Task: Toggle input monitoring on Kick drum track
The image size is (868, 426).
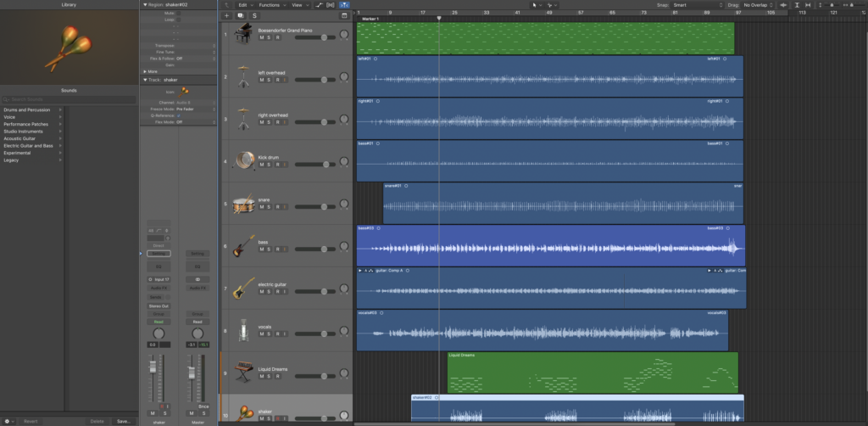Action: [x=285, y=165]
